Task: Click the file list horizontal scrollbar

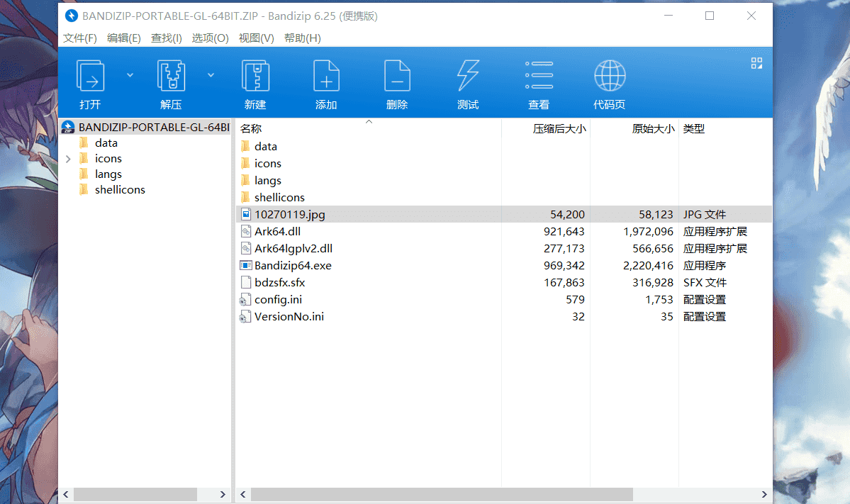Action: point(441,494)
